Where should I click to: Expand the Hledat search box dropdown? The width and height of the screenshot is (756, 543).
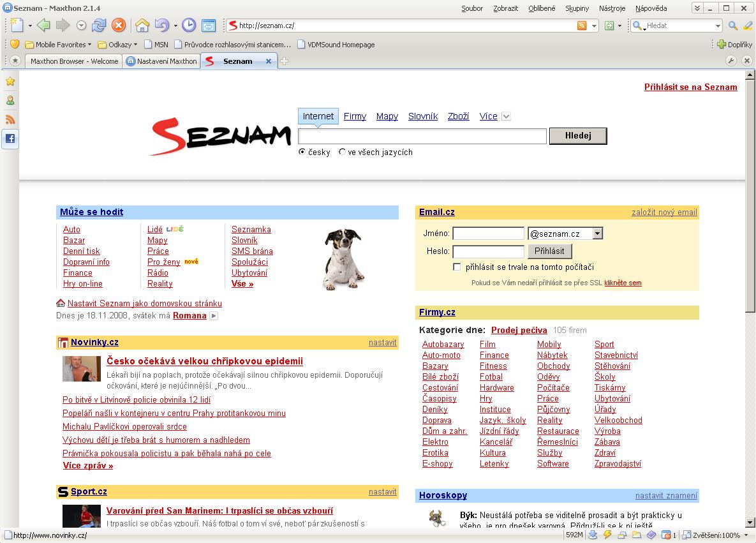718,26
